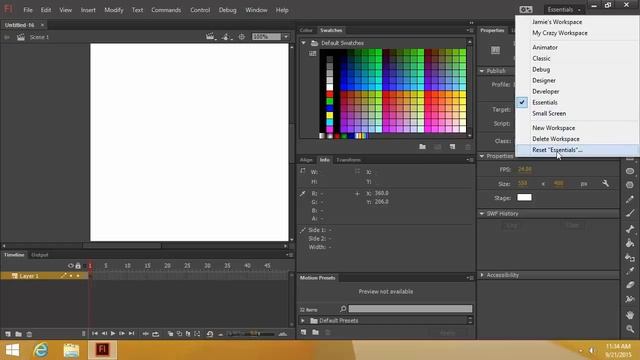Screen dimensions: 640x360
Task: Click the new folder icon under Swatches
Action: 422,147
